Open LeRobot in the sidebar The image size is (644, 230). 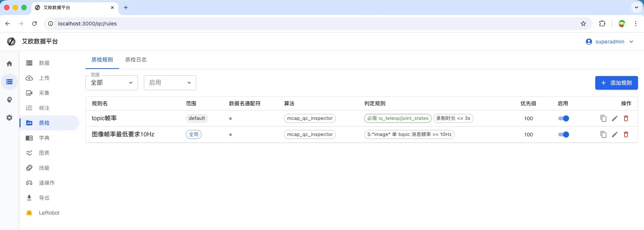click(49, 213)
